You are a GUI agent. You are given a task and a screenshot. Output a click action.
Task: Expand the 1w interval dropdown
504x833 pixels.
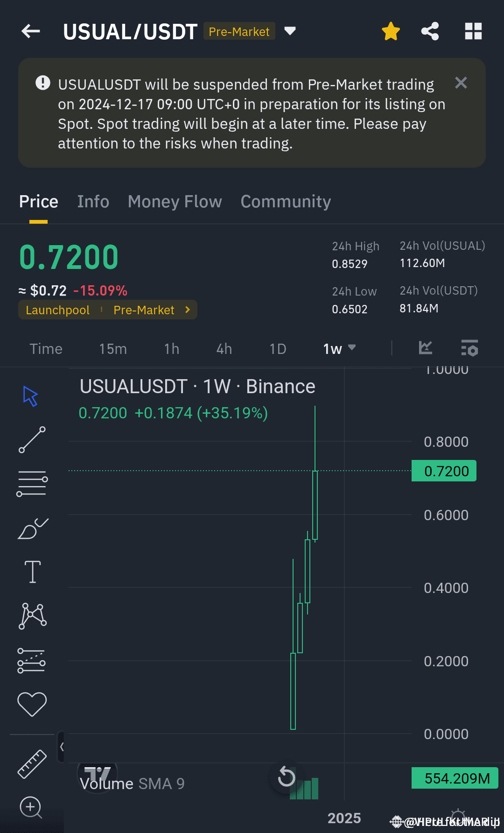click(339, 349)
